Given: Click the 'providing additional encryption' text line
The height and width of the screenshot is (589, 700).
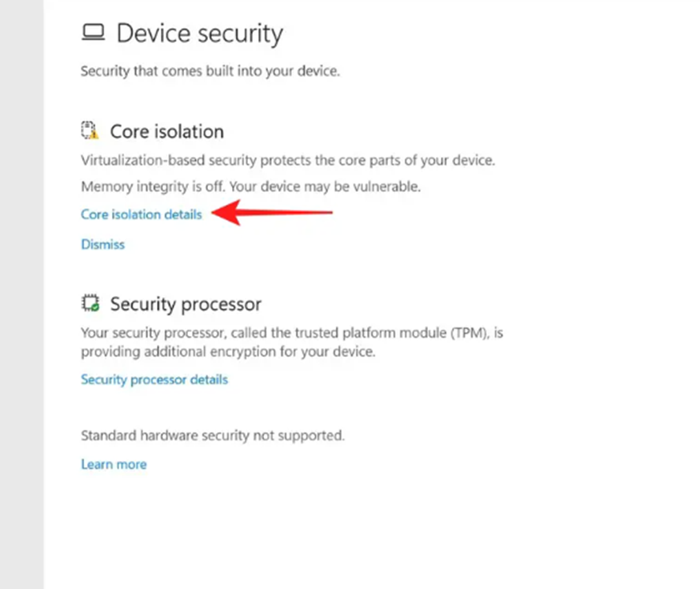Looking at the screenshot, I should pyautogui.click(x=228, y=352).
